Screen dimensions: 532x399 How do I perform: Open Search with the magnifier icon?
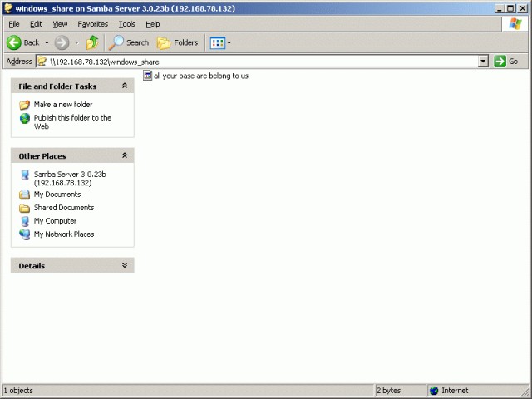point(116,42)
